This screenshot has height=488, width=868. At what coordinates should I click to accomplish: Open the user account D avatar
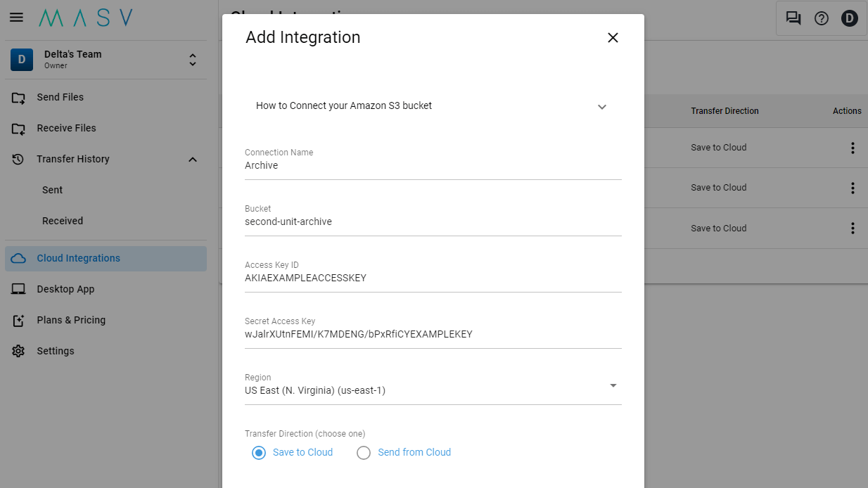point(850,18)
